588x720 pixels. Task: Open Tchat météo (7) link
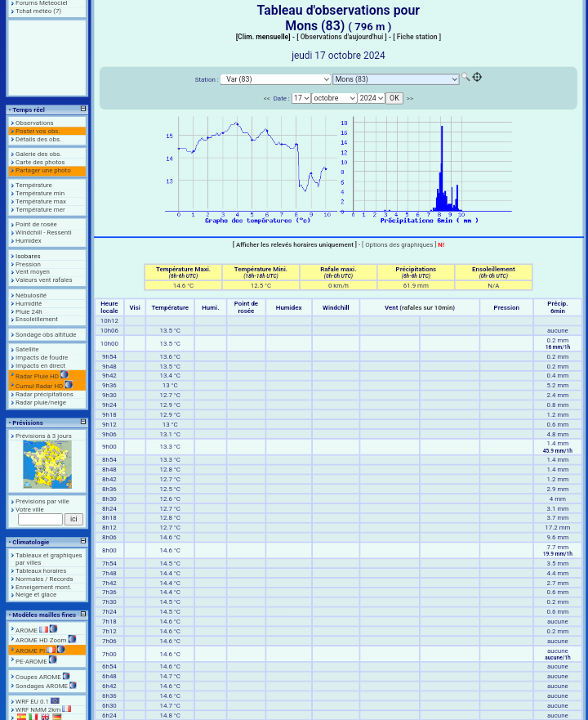tap(38, 11)
